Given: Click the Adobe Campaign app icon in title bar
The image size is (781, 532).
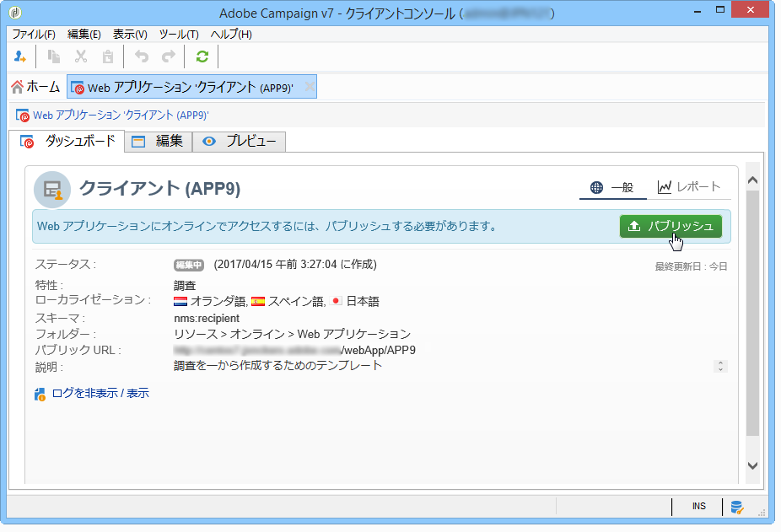Looking at the screenshot, I should point(15,13).
